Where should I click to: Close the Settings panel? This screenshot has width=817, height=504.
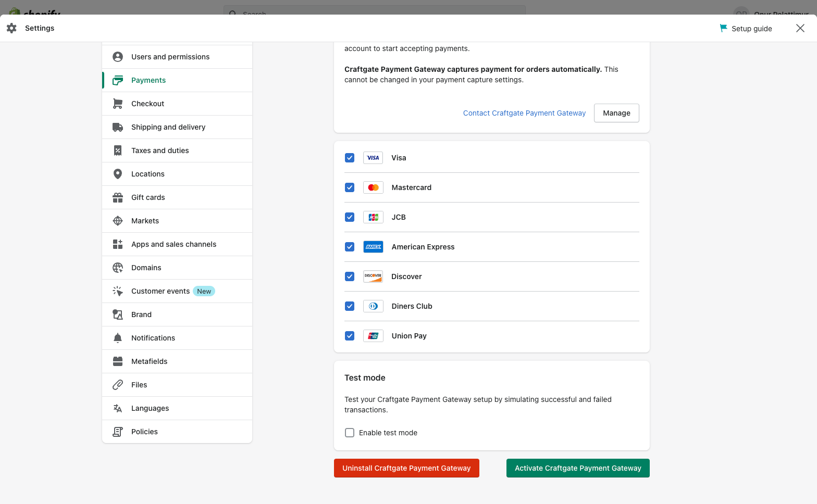(800, 28)
